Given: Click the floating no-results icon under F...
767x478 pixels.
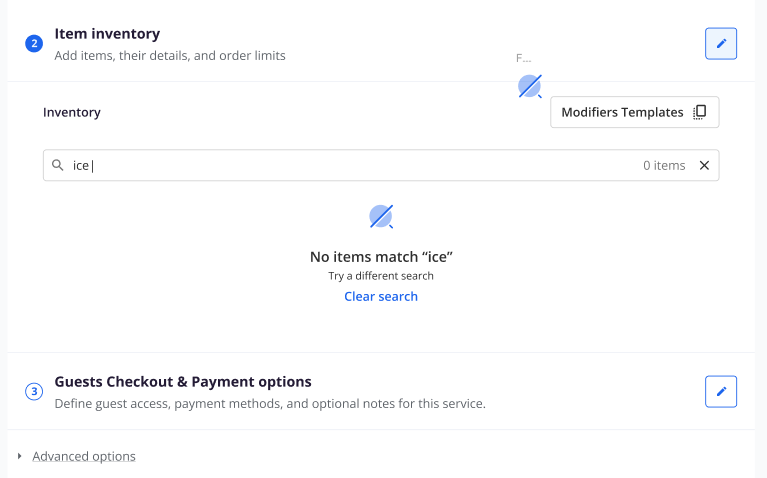Looking at the screenshot, I should [530, 86].
